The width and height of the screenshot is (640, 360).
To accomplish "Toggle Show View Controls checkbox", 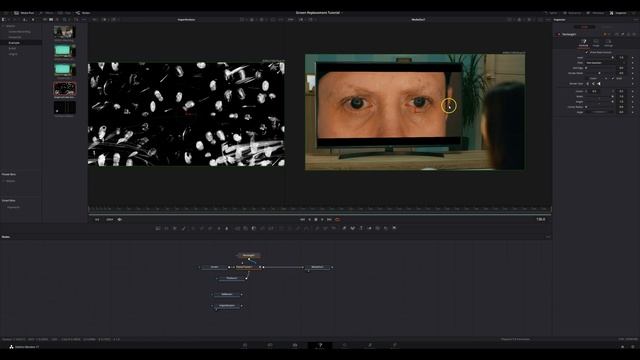I will (587, 52).
